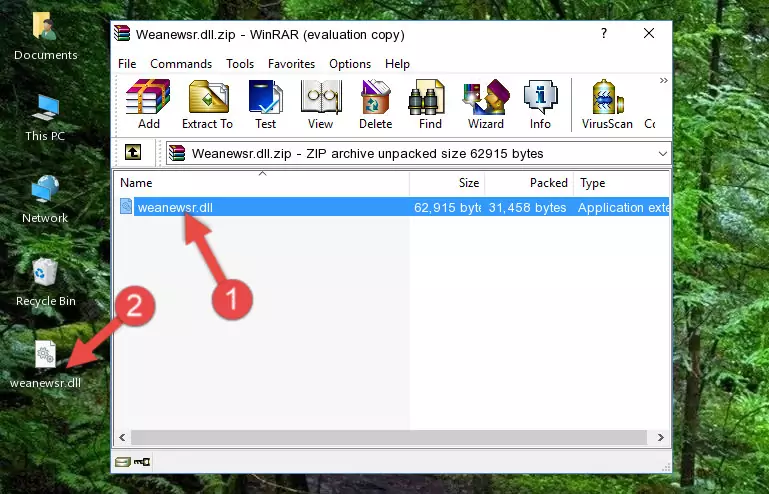Click the password key icon in status bar
Viewport: 769px width, 494px height.
click(142, 462)
